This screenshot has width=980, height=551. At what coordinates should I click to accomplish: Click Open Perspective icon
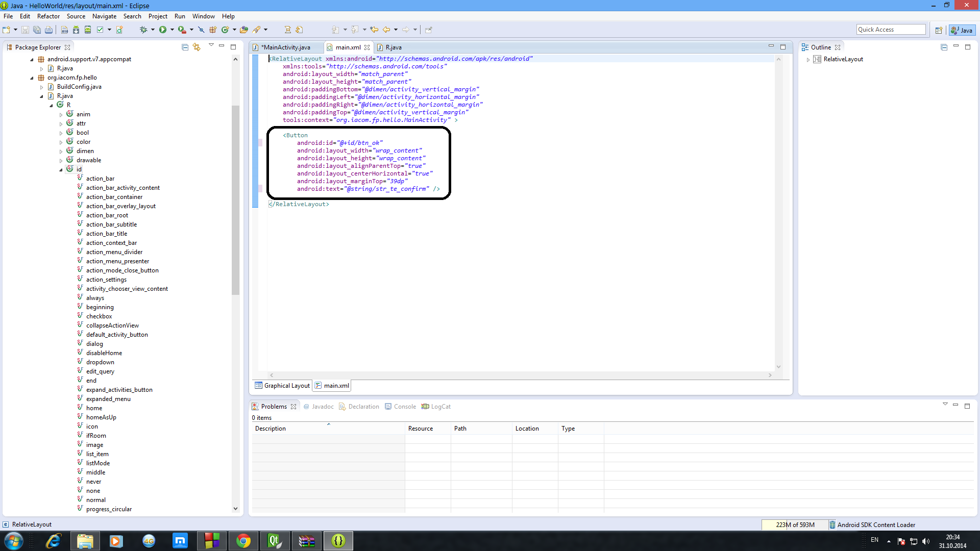(x=939, y=30)
